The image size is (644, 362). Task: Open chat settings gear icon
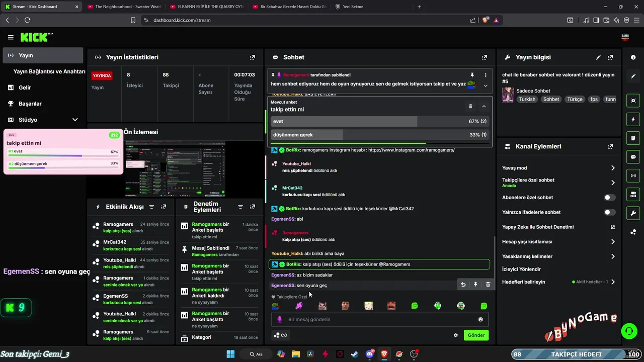pyautogui.click(x=456, y=335)
